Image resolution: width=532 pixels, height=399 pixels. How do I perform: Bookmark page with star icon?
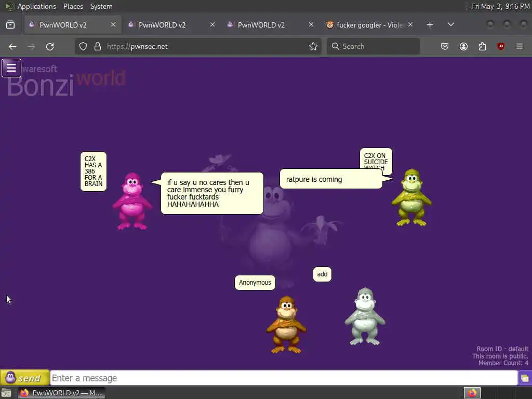313,46
